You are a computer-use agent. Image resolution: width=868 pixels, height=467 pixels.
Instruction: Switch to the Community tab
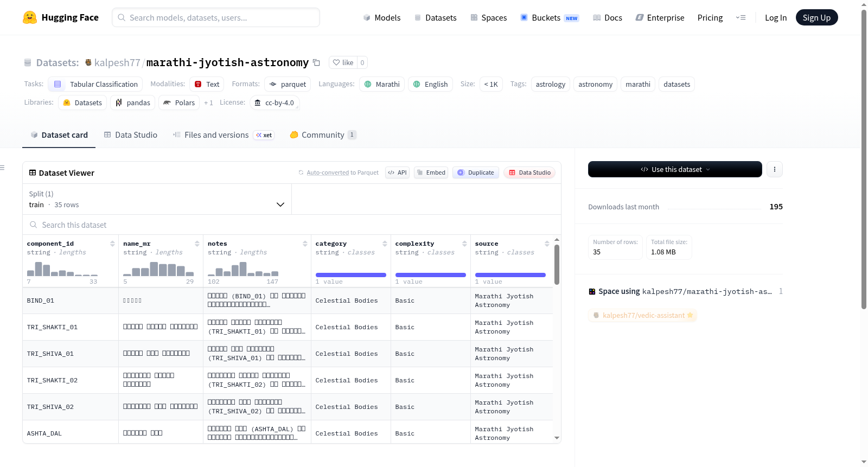[323, 135]
